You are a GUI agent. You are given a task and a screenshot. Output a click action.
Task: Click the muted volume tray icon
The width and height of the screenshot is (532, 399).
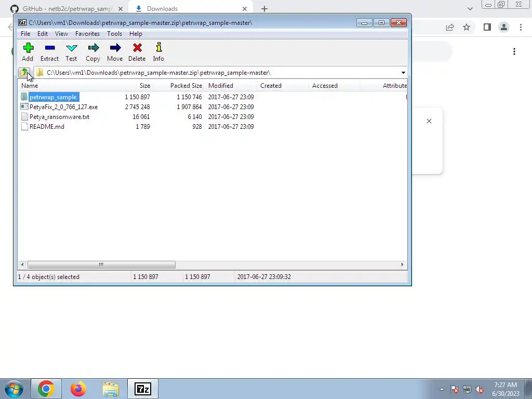480,390
